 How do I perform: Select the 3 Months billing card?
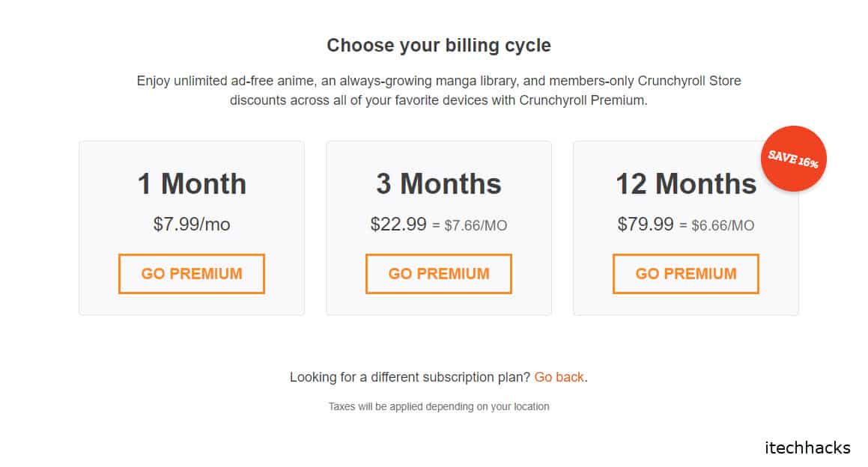click(438, 227)
